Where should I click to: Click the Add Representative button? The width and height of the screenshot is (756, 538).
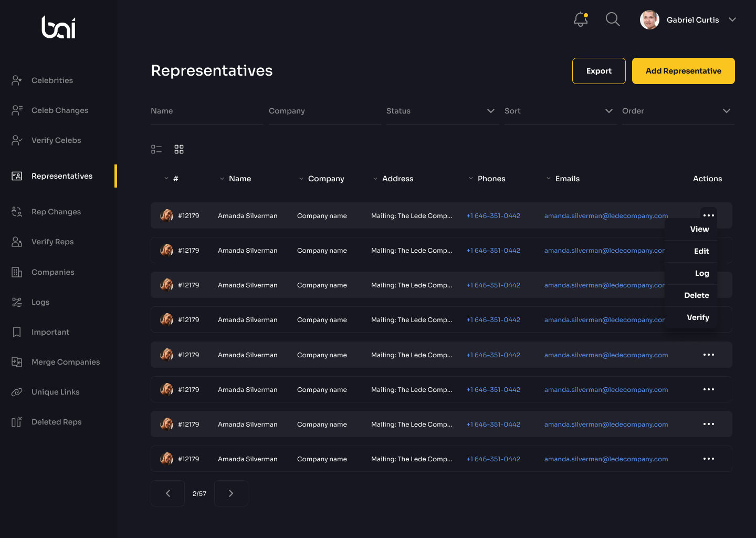(x=683, y=71)
